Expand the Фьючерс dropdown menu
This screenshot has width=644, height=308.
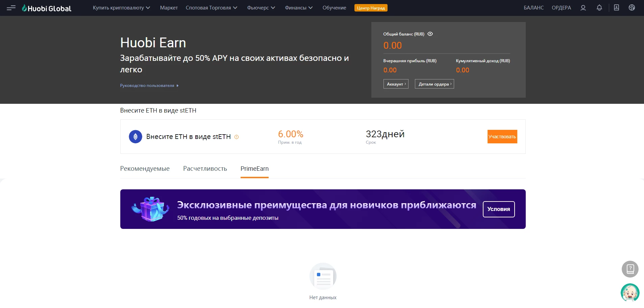261,8
